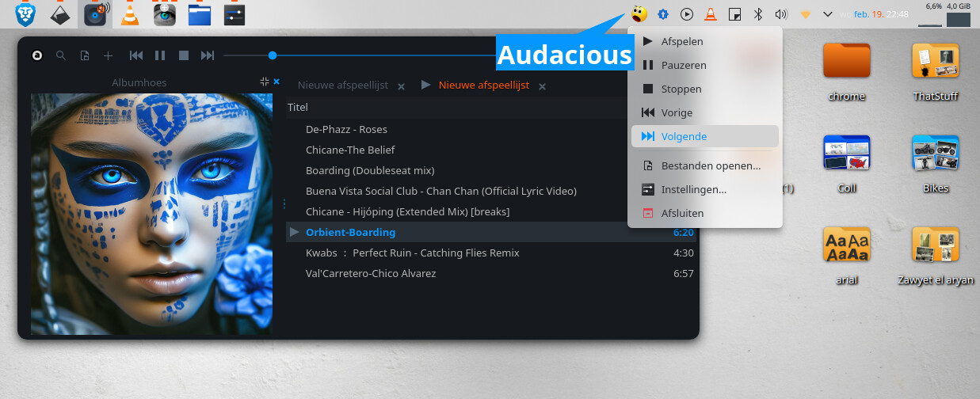980x399 pixels.
Task: Click the VLC cone icon in system tray
Action: [x=711, y=13]
